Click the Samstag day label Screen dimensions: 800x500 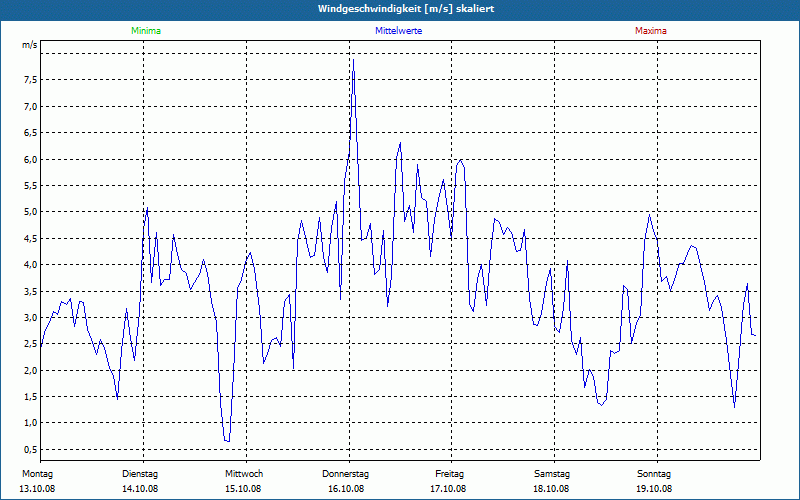pos(552,474)
